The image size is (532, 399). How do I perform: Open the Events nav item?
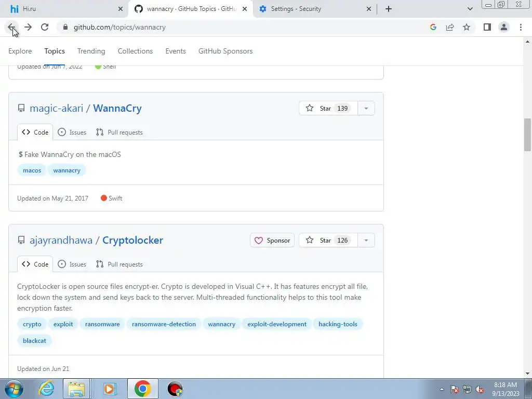point(176,51)
